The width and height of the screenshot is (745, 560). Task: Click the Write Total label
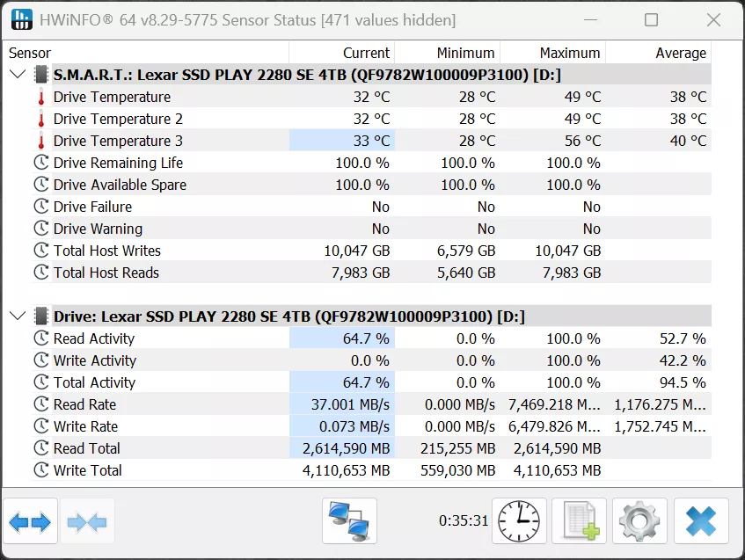point(87,470)
